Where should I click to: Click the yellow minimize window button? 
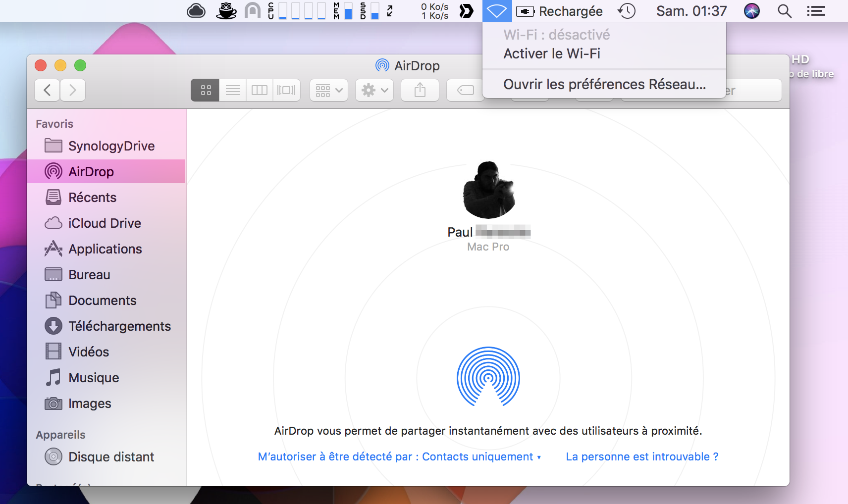[60, 65]
